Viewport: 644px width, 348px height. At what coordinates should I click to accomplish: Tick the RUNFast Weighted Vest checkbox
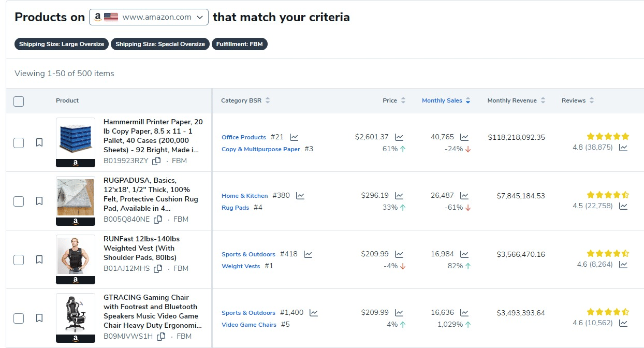click(19, 259)
